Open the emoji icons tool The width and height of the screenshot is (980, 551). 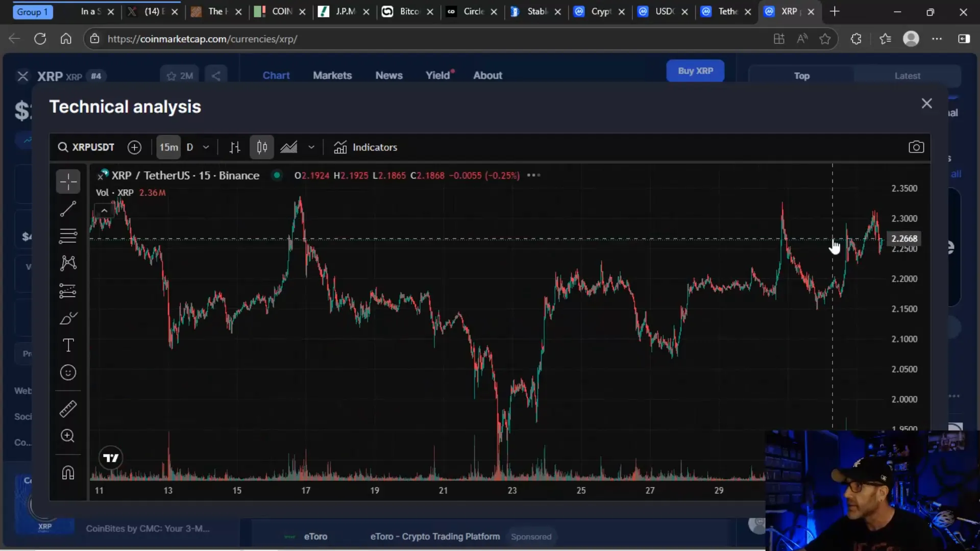pyautogui.click(x=68, y=372)
